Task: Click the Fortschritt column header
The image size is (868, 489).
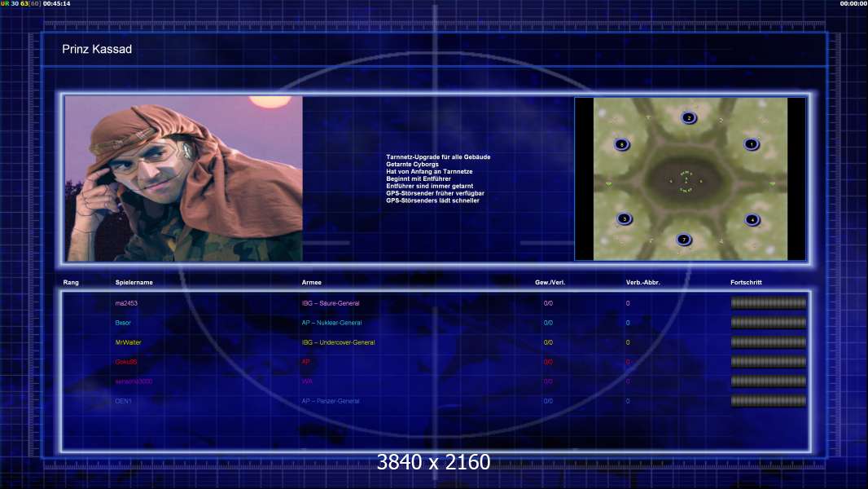Action: pos(746,283)
